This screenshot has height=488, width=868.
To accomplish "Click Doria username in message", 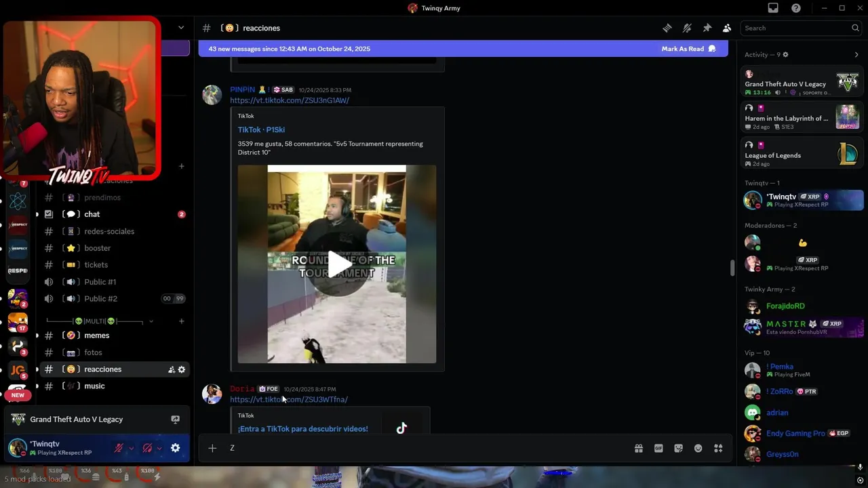I will tap(242, 389).
